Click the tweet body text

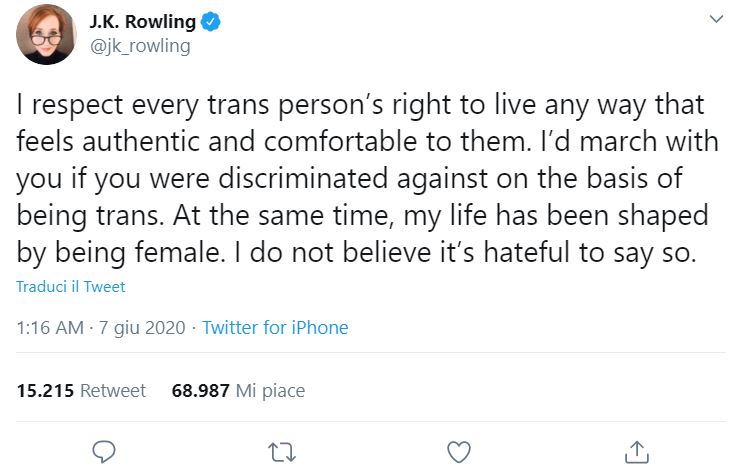tap(367, 178)
